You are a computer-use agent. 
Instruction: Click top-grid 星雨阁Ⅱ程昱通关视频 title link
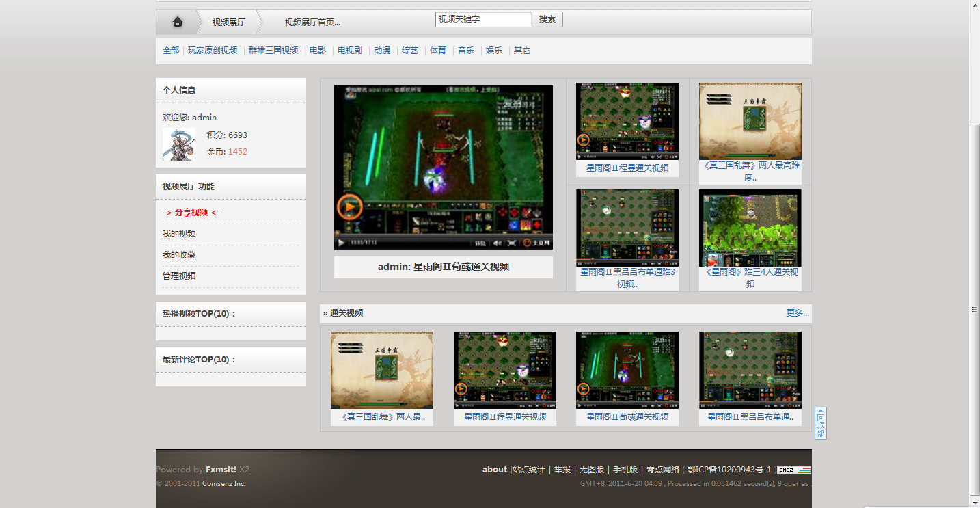[627, 168]
